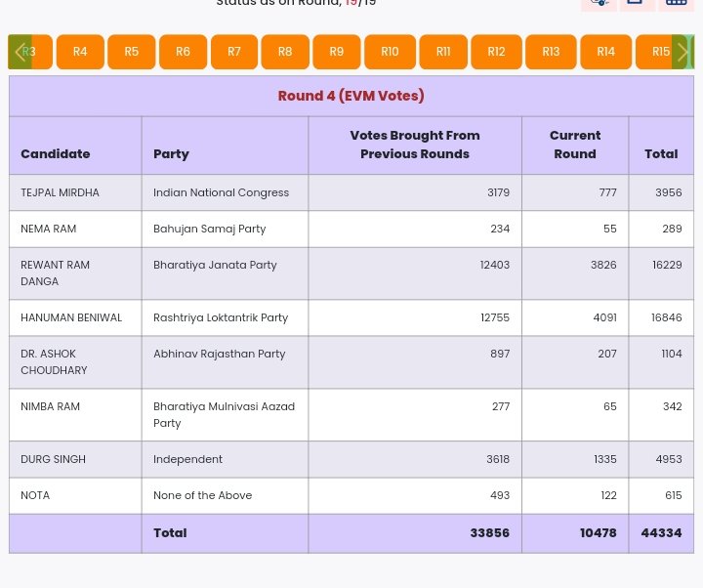Click total value 4953
This screenshot has width=703, height=588.
point(669,459)
